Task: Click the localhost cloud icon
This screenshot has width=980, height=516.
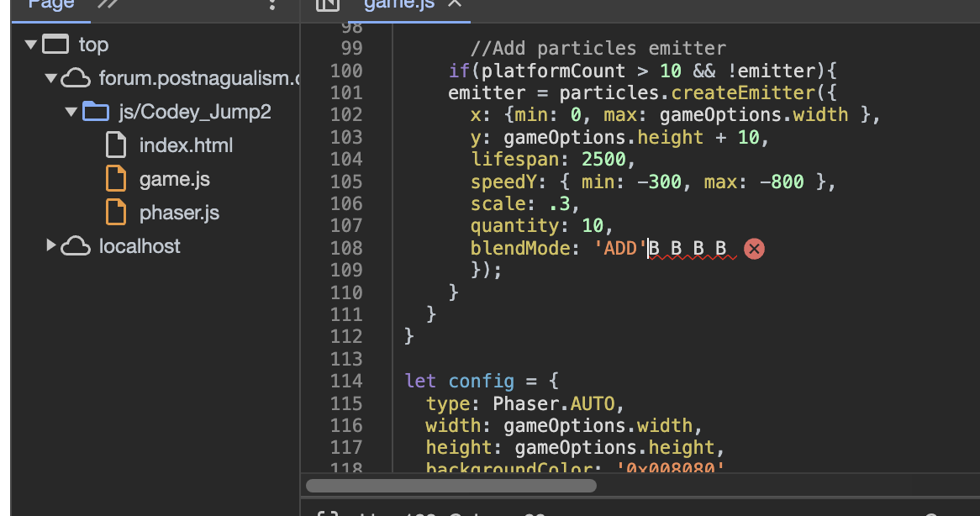Action: click(x=76, y=246)
